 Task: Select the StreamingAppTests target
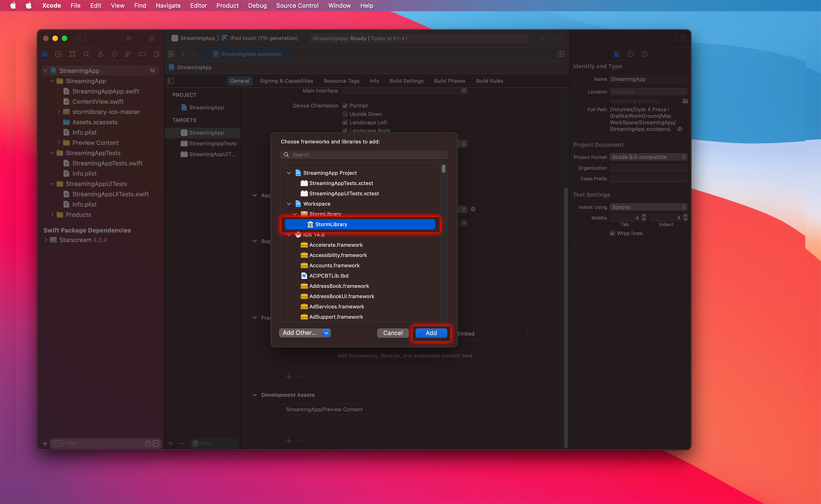pos(213,144)
